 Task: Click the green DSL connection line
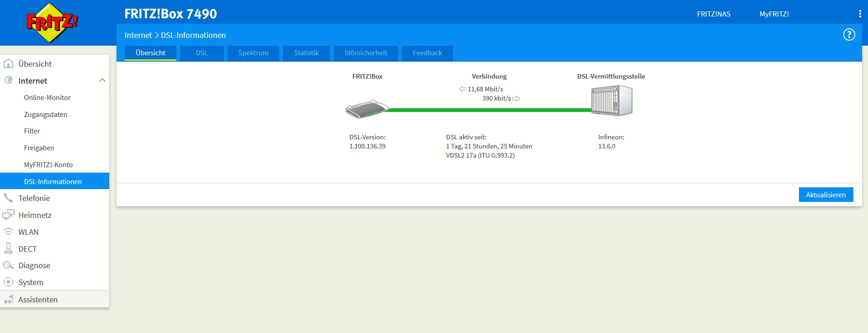(x=490, y=110)
